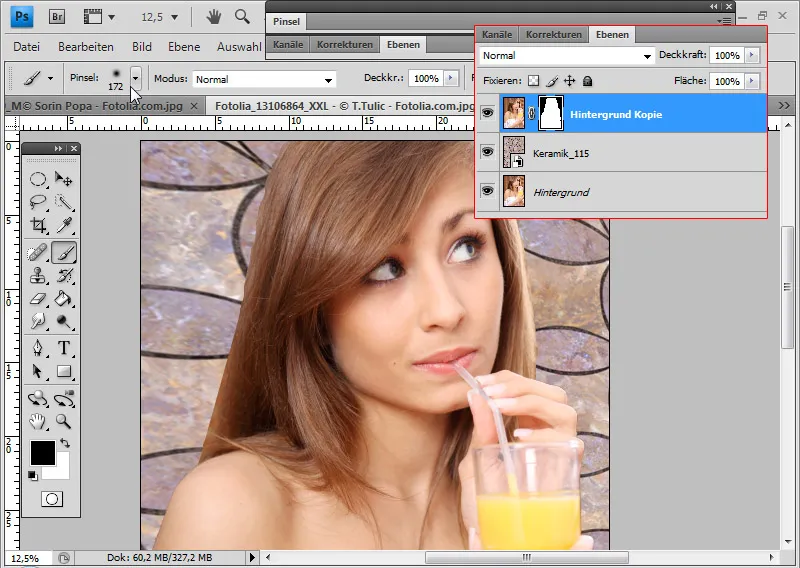Open the Deckkr. slider arrow in options bar
800x568 pixels.
[x=451, y=79]
